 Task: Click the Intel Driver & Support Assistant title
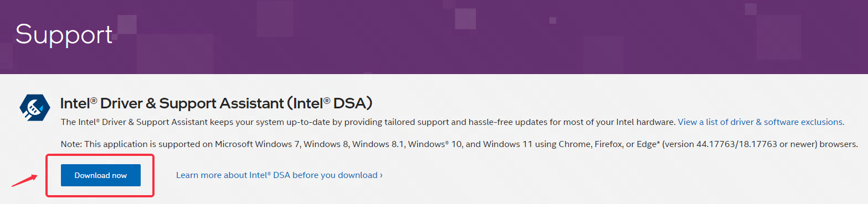(x=216, y=103)
